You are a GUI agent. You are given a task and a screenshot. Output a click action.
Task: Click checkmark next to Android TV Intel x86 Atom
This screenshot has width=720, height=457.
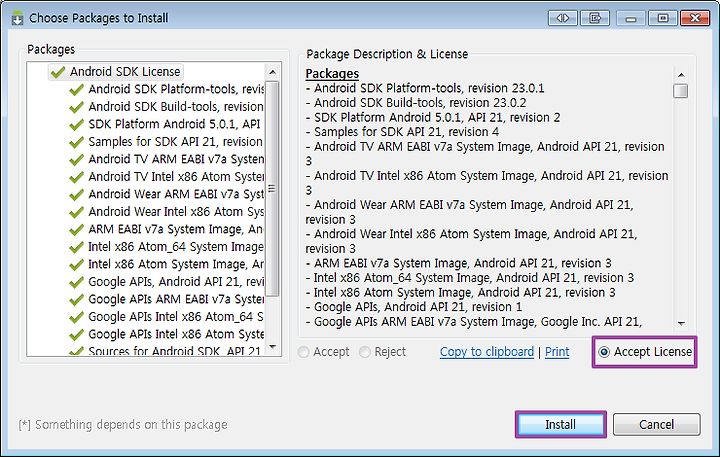point(76,177)
